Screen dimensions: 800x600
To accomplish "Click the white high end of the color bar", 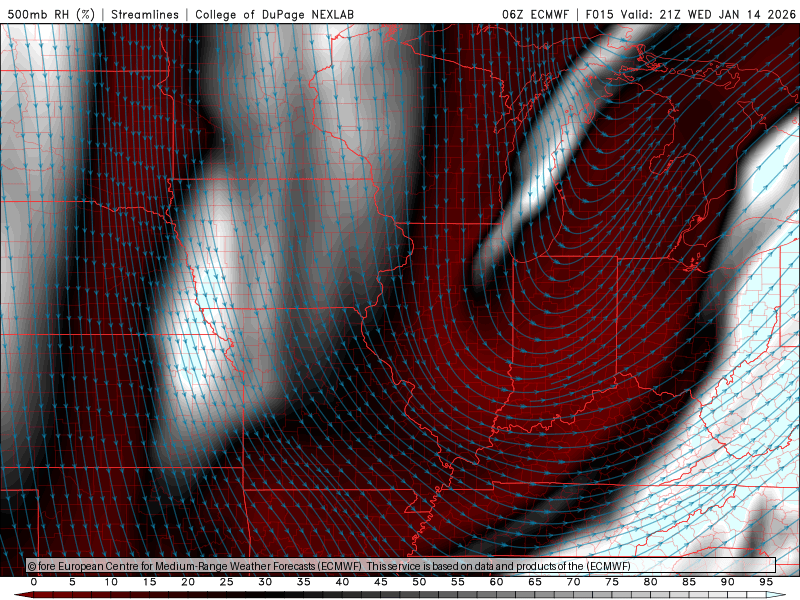I will coord(777,595).
